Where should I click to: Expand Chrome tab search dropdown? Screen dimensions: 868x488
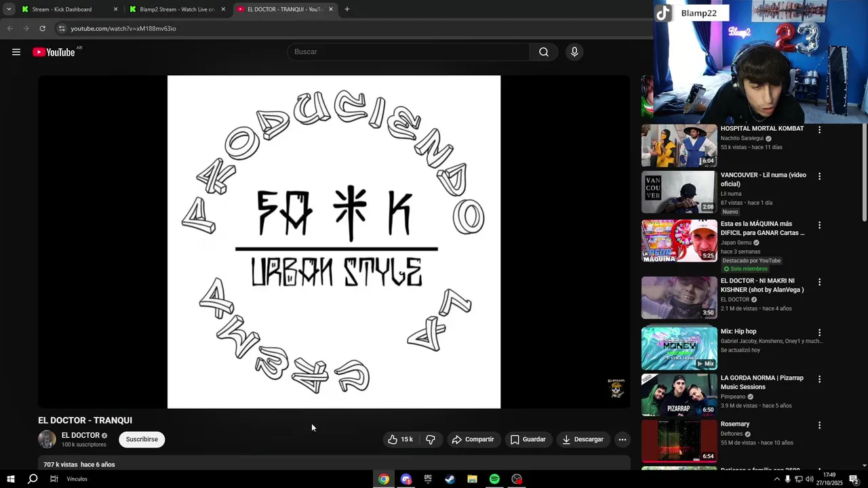click(x=9, y=9)
